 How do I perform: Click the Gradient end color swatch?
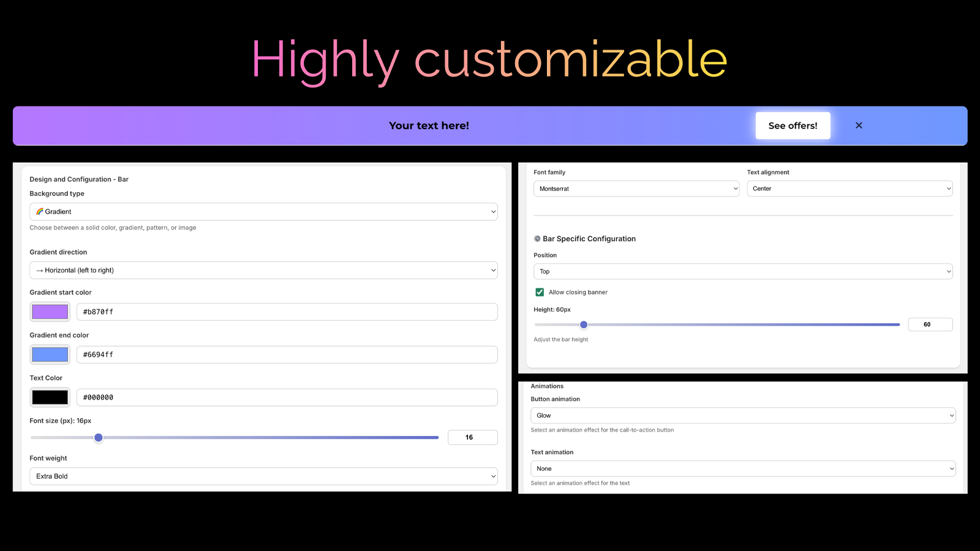[x=49, y=354]
